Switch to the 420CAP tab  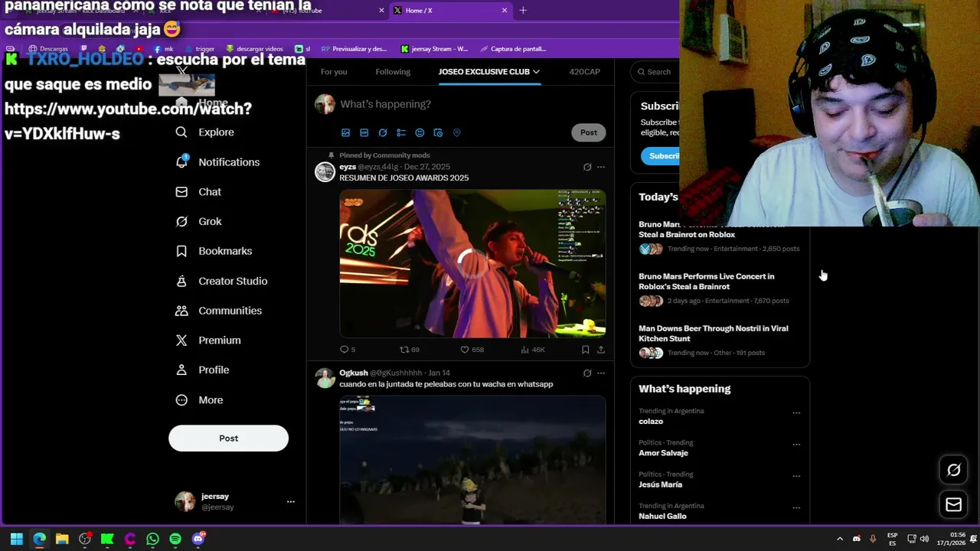[585, 72]
